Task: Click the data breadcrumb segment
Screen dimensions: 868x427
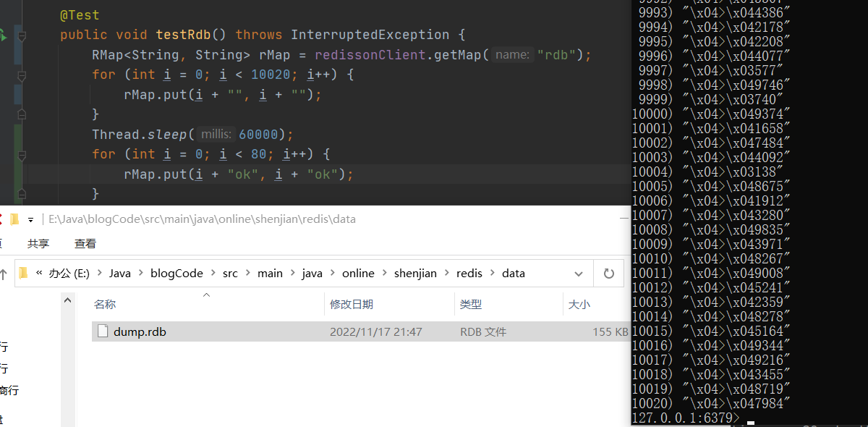Action: click(514, 273)
